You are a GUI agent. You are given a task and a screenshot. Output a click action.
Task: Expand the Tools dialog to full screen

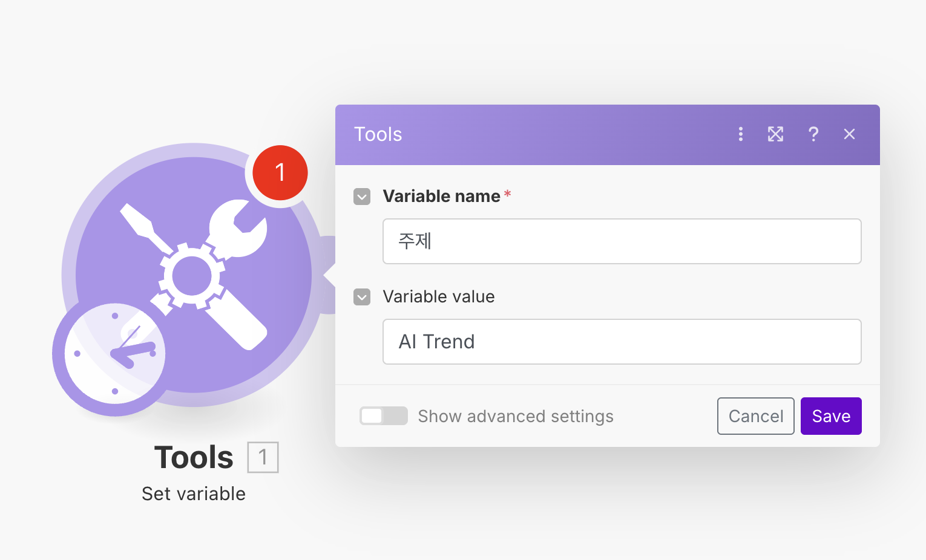pos(776,134)
